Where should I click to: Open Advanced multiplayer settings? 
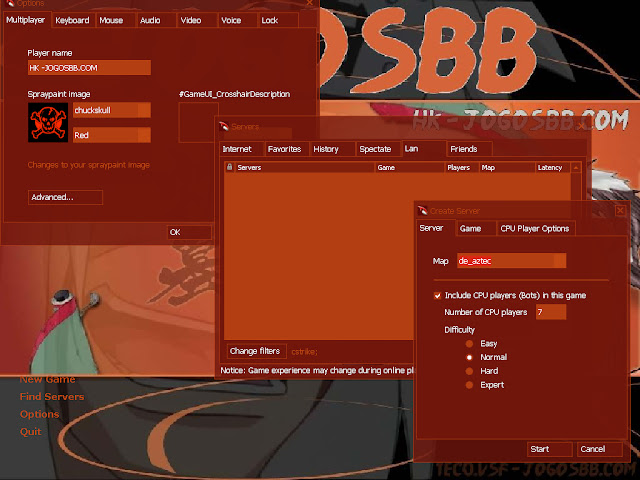[x=65, y=197]
